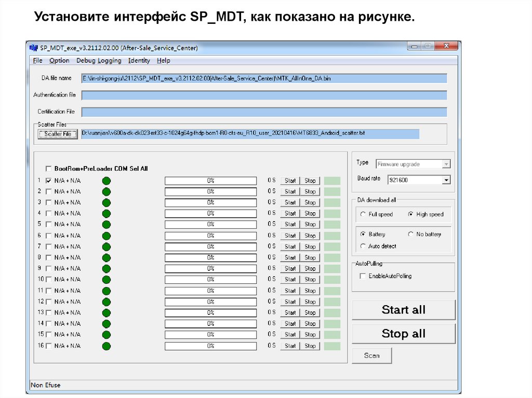
Task: Click Start button for row 16
Action: pyautogui.click(x=290, y=346)
